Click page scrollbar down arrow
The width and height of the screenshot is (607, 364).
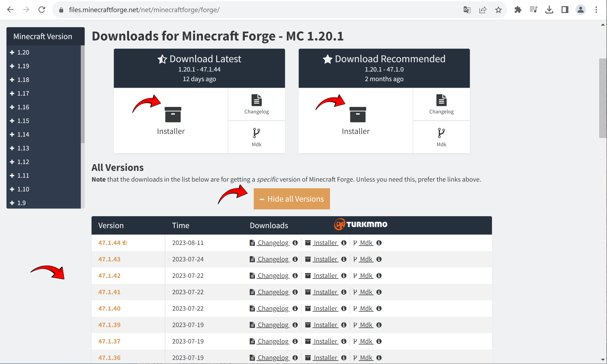tap(603, 360)
